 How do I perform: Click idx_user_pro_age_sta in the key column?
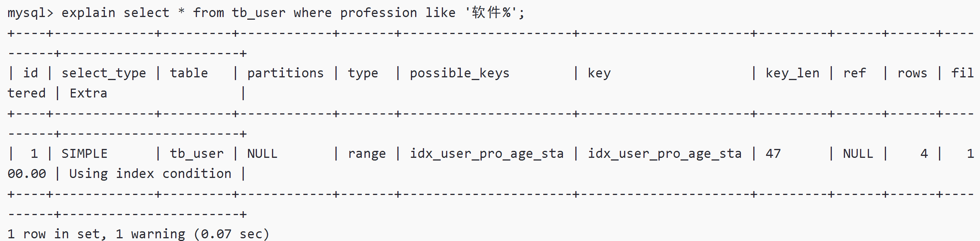click(x=664, y=154)
